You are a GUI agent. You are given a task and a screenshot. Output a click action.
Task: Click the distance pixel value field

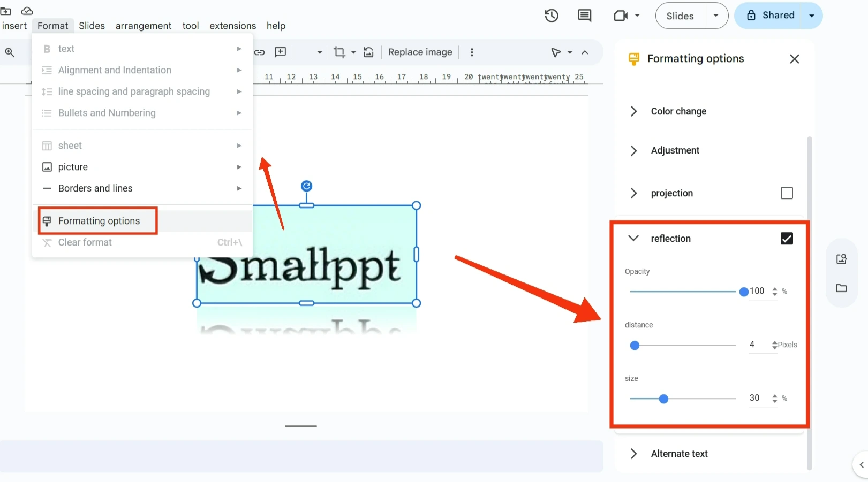coord(752,345)
